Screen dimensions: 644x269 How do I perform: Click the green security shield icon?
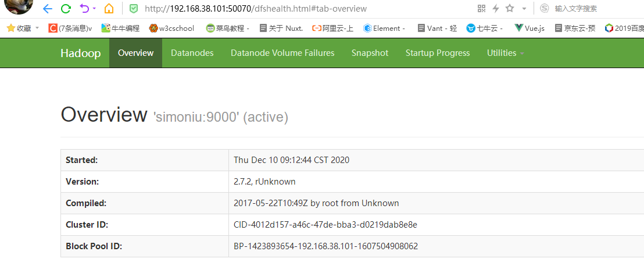[x=134, y=9]
